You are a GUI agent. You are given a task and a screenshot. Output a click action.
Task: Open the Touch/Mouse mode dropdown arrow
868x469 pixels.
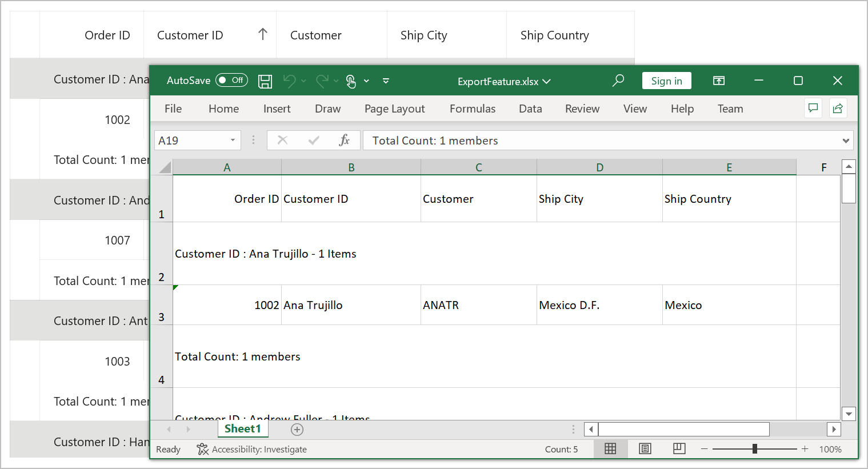click(366, 81)
